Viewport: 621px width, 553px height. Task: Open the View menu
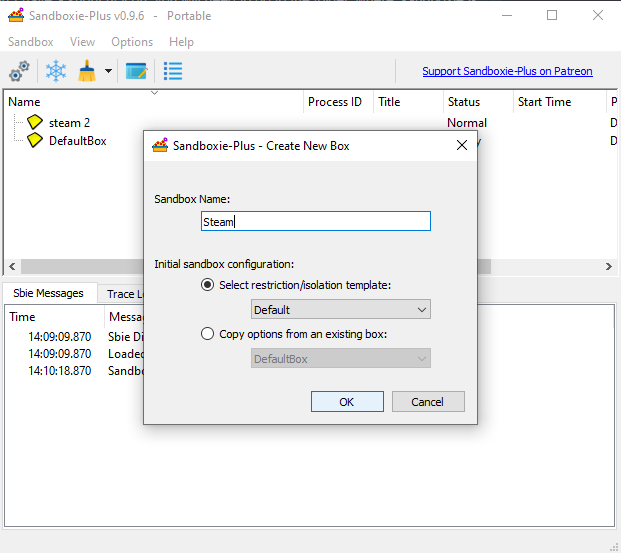point(82,42)
